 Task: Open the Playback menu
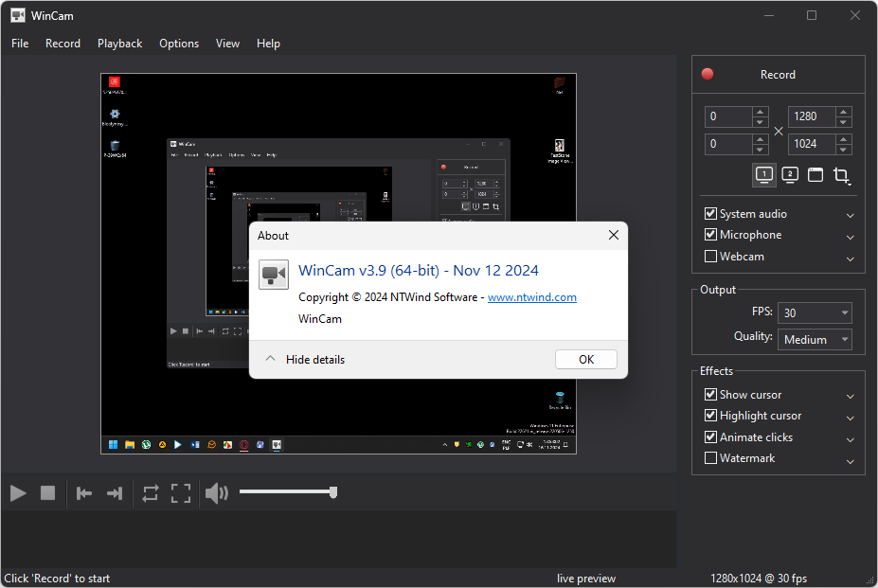pos(120,44)
